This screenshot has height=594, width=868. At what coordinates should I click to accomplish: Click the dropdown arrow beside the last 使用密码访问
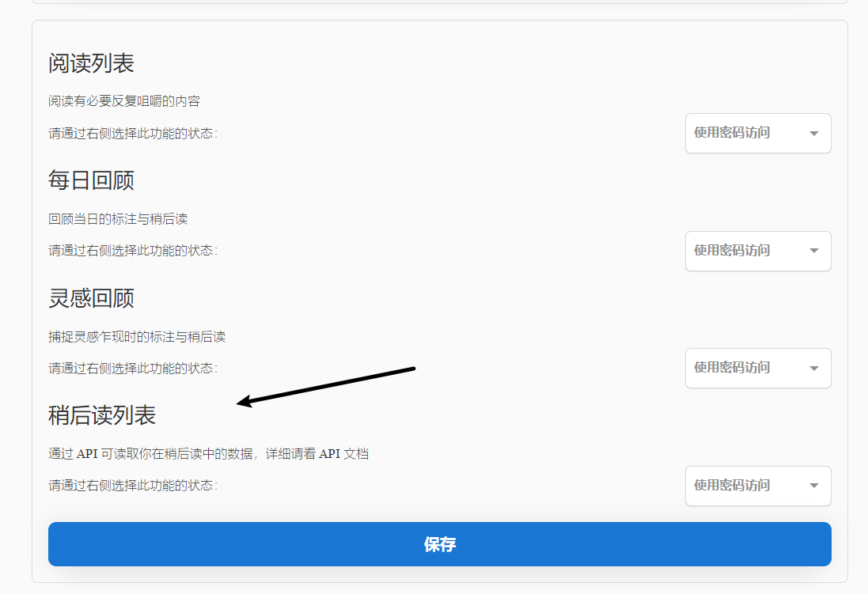click(813, 486)
